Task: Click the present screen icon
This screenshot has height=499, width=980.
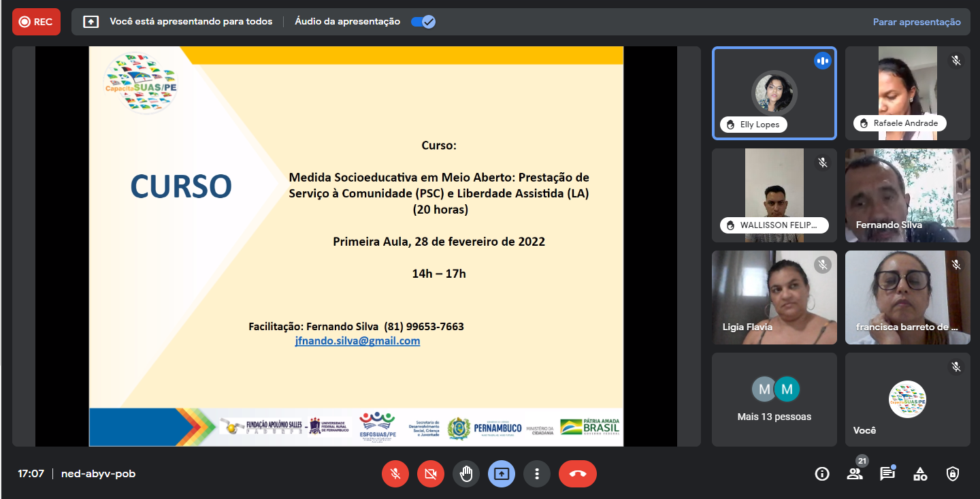Action: click(x=502, y=474)
